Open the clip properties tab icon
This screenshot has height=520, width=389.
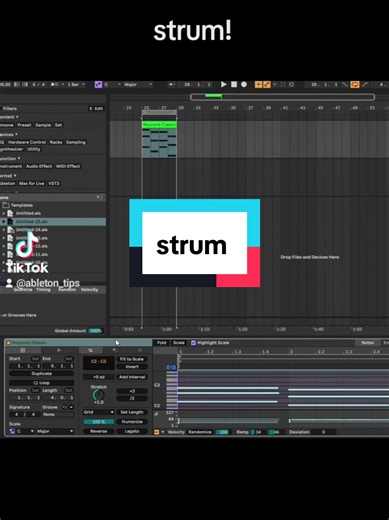(x=23, y=350)
